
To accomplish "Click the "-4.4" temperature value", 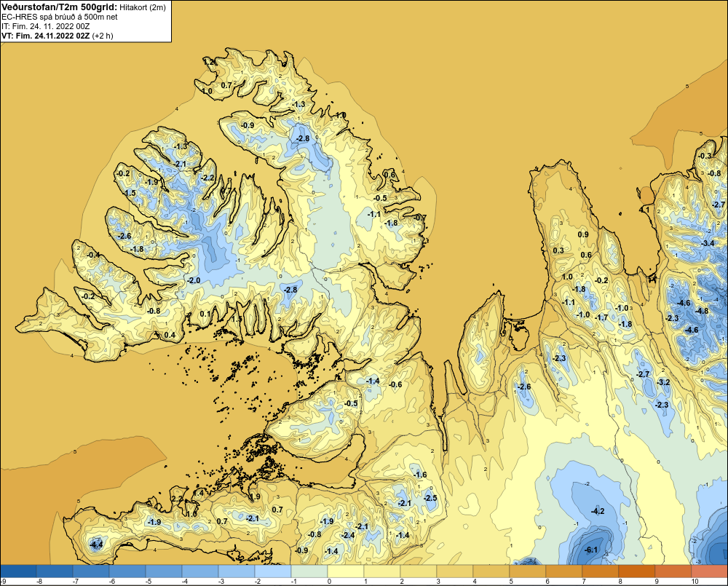I will [96, 545].
